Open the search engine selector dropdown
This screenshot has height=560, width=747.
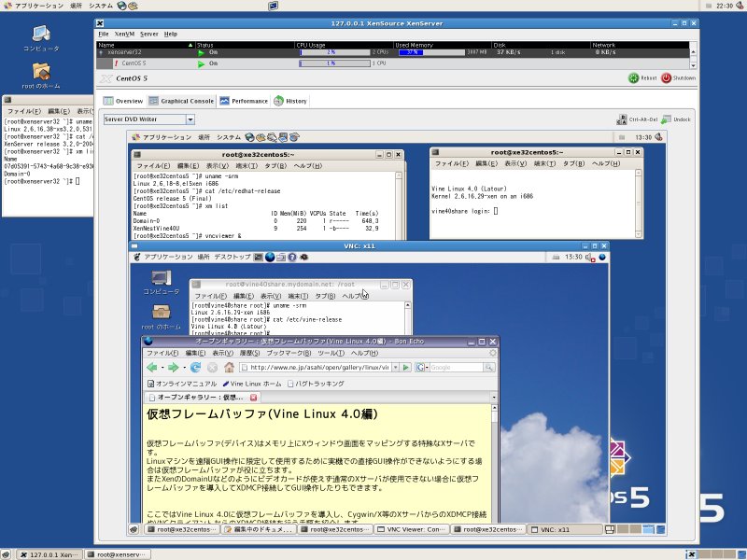coord(422,367)
